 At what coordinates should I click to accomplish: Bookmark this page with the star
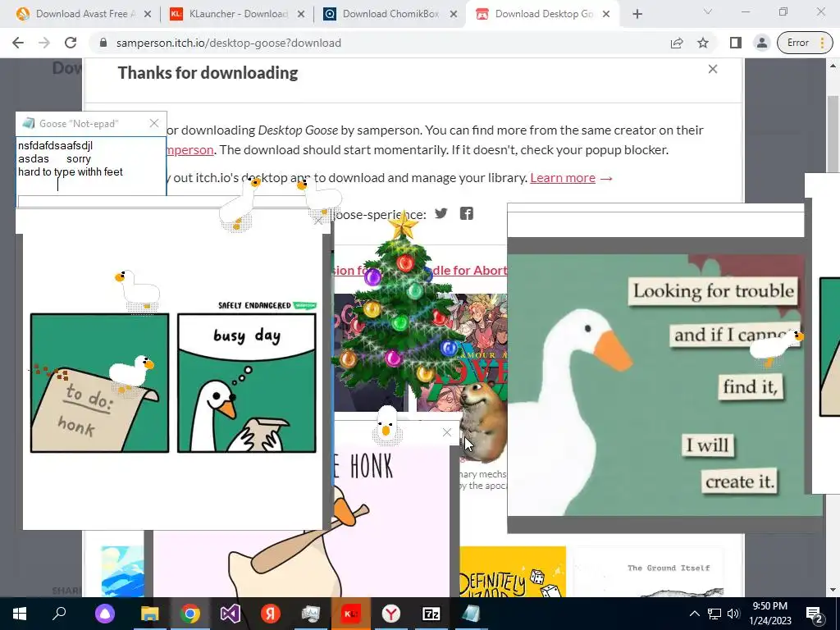pos(703,43)
